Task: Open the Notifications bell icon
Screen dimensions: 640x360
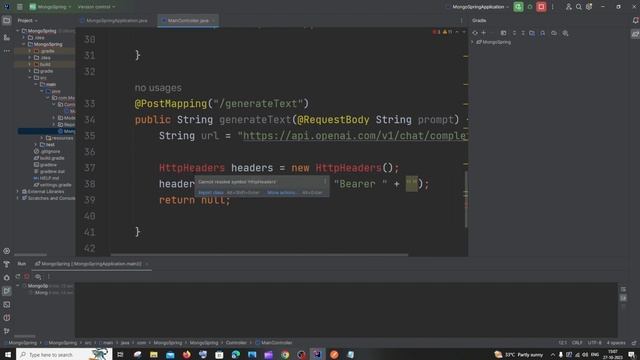Action: [x=635, y=20]
